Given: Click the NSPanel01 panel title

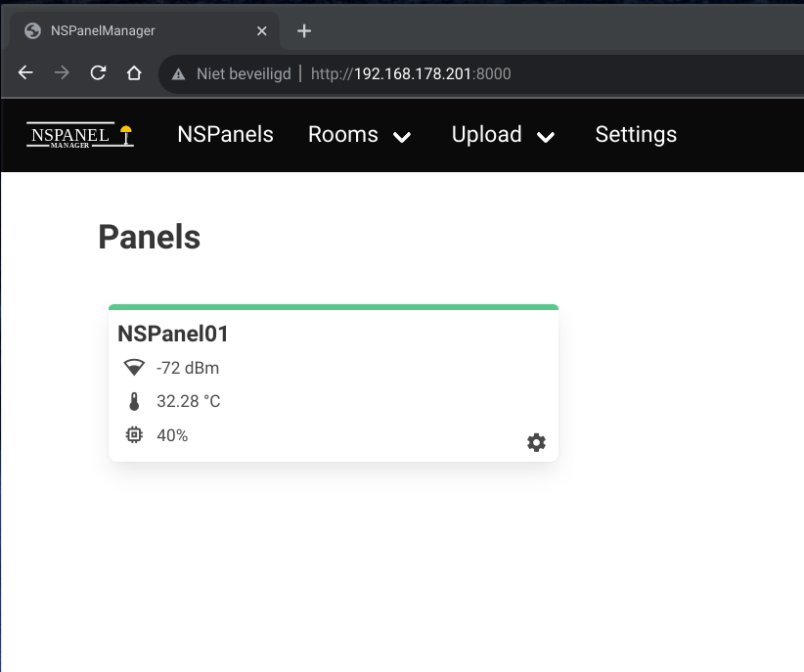Looking at the screenshot, I should 173,334.
